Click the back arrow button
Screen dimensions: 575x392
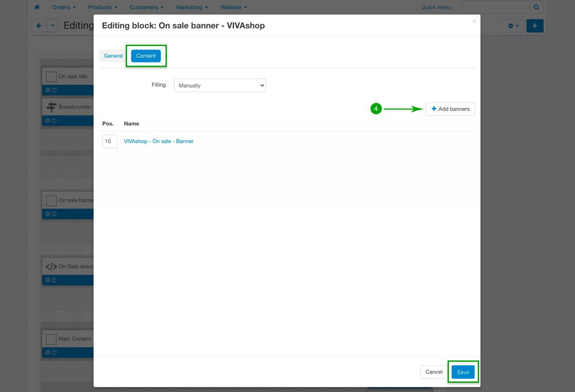[39, 26]
